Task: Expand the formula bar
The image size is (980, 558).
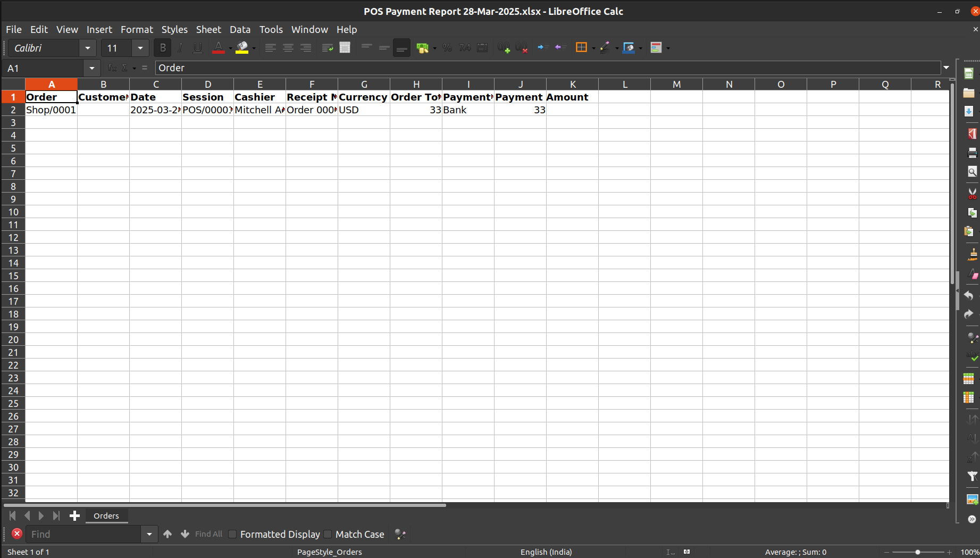Action: click(x=946, y=68)
